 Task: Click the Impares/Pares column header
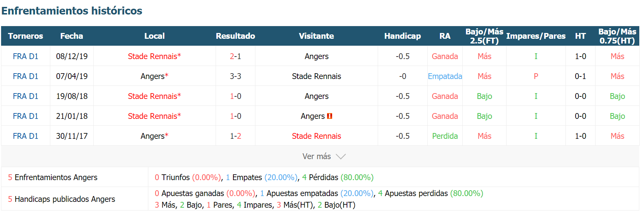click(536, 36)
